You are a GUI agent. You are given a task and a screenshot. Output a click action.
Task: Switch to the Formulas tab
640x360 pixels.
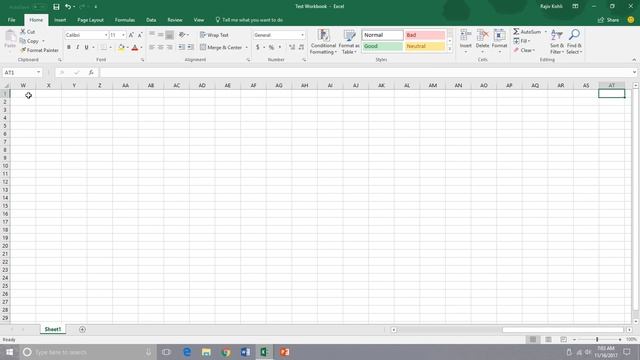pyautogui.click(x=124, y=20)
